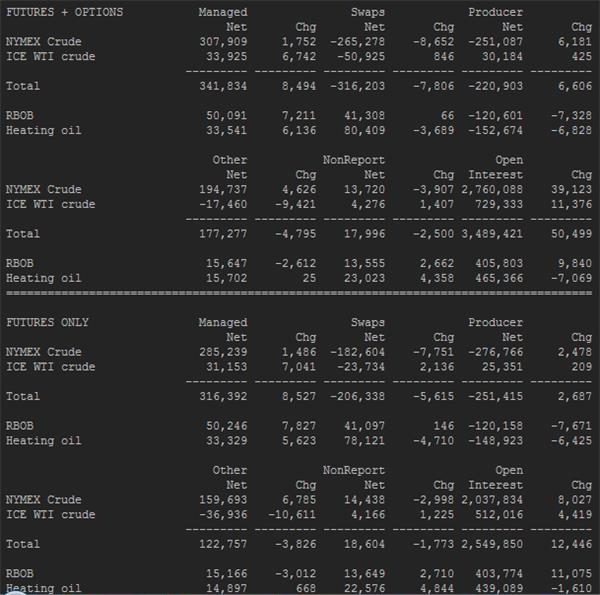The image size is (600, 595).
Task: Click futures-only Open Interest 2,037,834
Action: [492, 500]
